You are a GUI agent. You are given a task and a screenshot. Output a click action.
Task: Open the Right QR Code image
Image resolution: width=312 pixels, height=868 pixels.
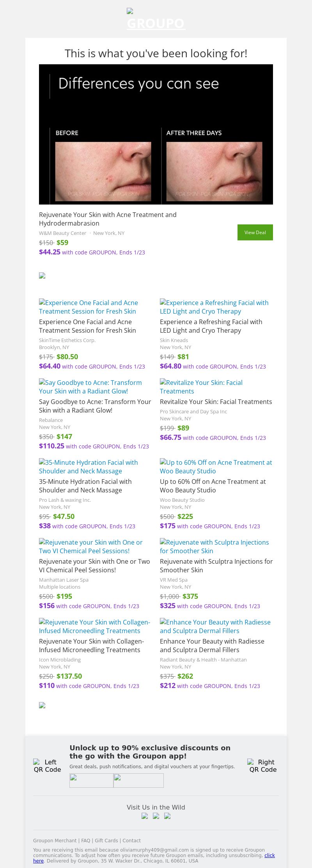(263, 766)
